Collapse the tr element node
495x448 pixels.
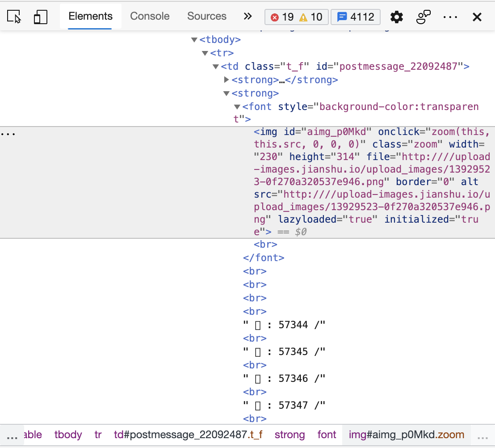205,53
